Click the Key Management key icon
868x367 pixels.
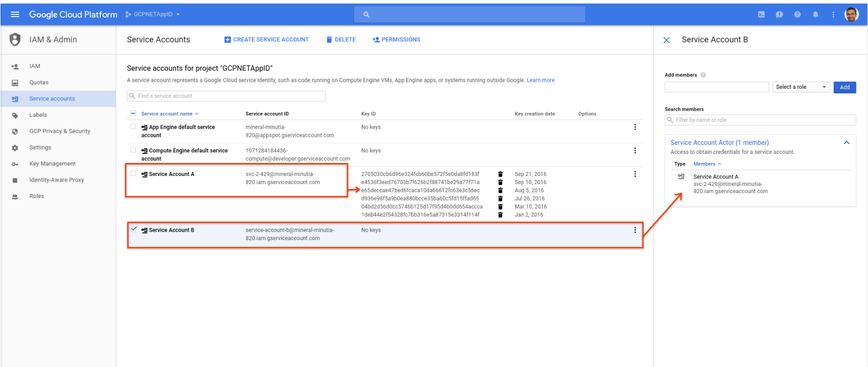pyautogui.click(x=15, y=164)
